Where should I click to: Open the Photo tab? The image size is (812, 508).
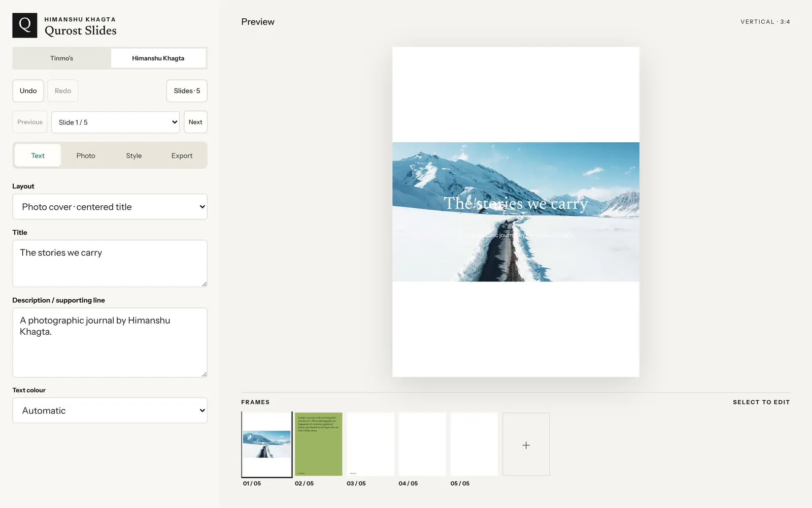coord(86,155)
